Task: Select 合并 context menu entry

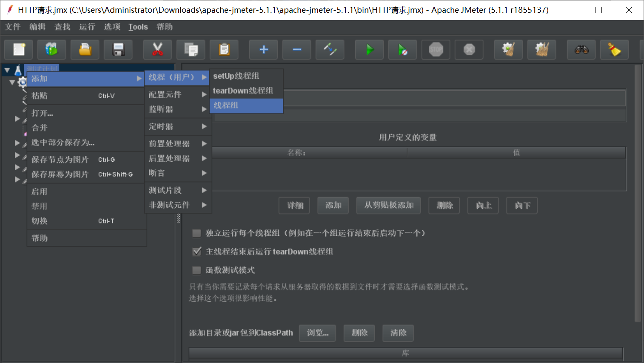Action: click(x=86, y=128)
